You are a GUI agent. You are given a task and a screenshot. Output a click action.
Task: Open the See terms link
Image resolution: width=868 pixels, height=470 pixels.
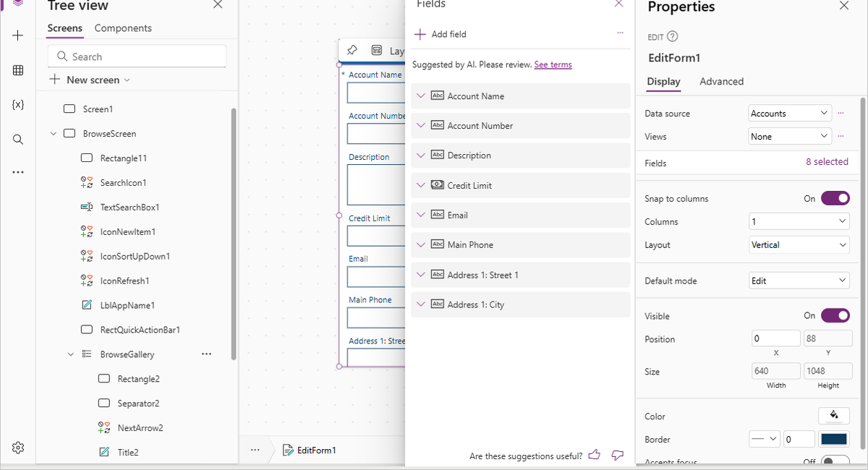(x=553, y=64)
